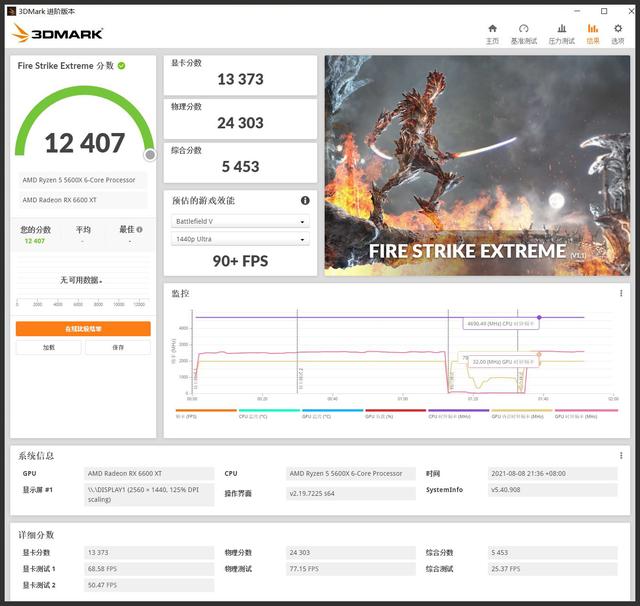This screenshot has width=640, height=606.
Task: Click the SystemInfo version v5.40.908
Action: 553,490
